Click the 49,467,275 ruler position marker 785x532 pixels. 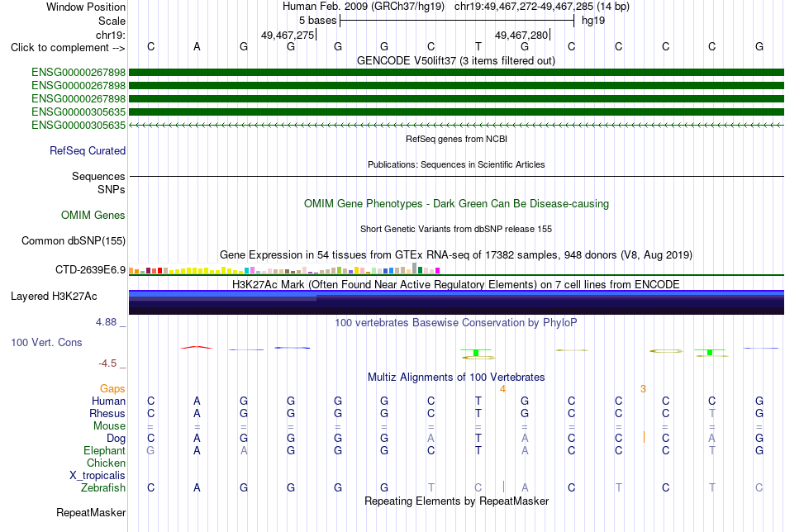point(288,35)
